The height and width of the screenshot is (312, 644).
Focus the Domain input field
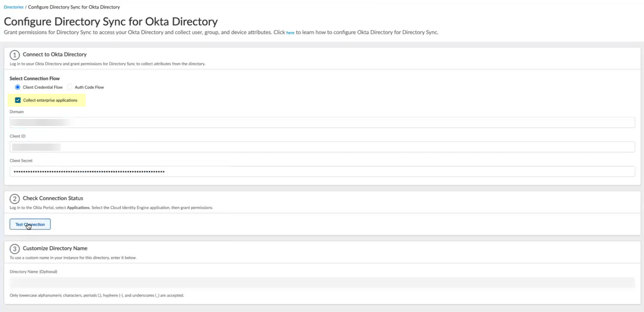point(322,122)
